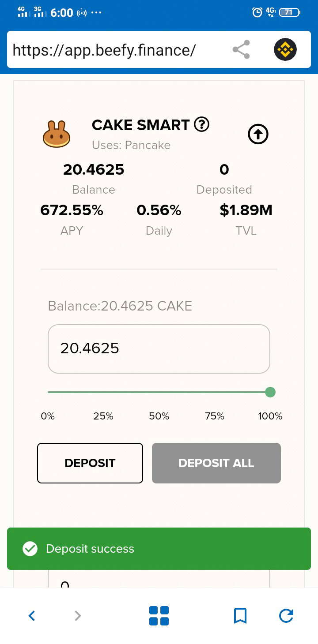Click the DEPOSIT button
Screen dimensions: 318x644
pyautogui.click(x=90, y=463)
